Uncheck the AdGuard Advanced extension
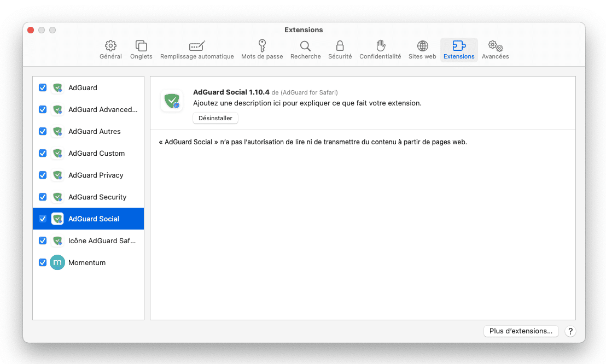Screen dimensions: 606x364 pos(43,110)
